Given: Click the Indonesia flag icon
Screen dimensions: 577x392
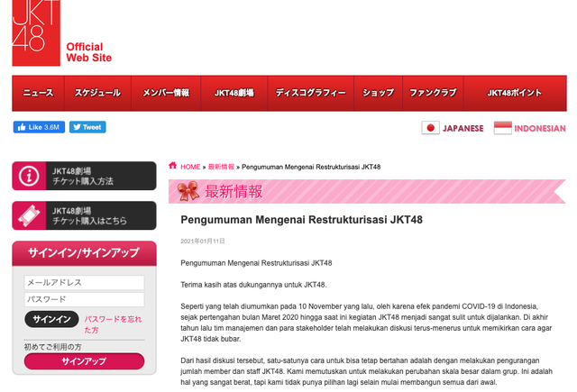Looking at the screenshot, I should click(x=503, y=128).
